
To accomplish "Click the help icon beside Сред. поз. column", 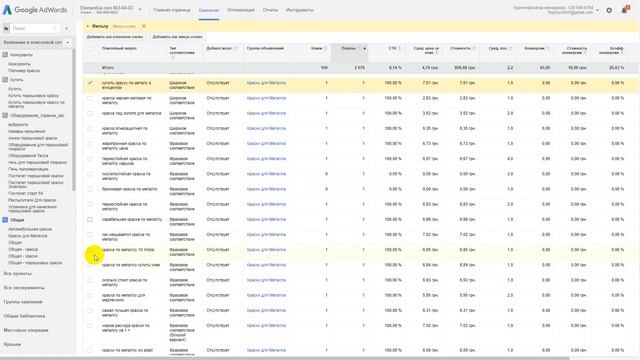I will coord(510,48).
